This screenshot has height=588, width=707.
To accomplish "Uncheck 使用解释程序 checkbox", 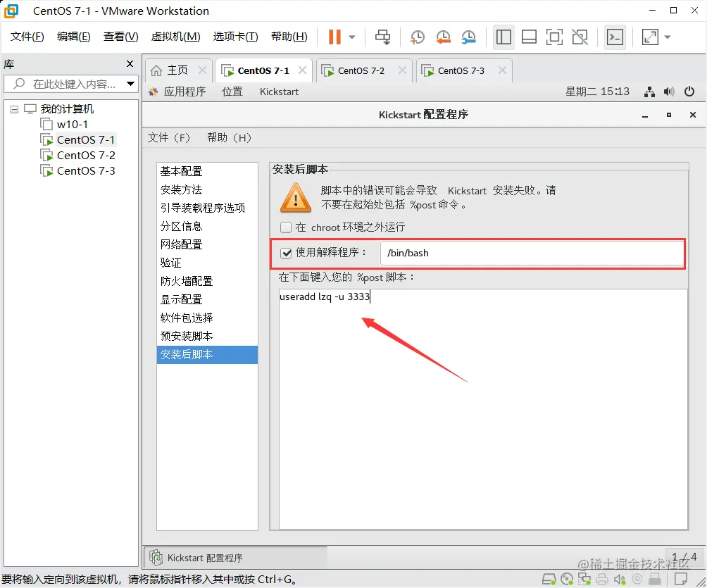I will coord(286,253).
